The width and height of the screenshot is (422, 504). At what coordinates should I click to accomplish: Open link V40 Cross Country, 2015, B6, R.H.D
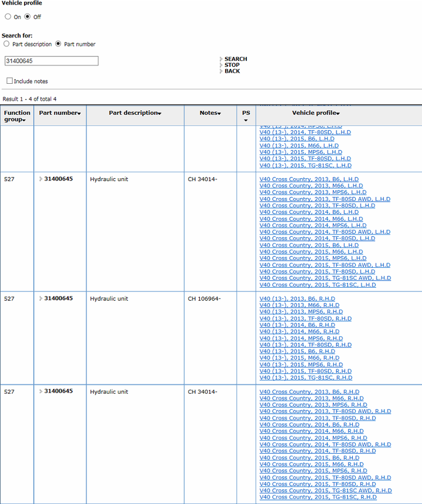point(309,458)
